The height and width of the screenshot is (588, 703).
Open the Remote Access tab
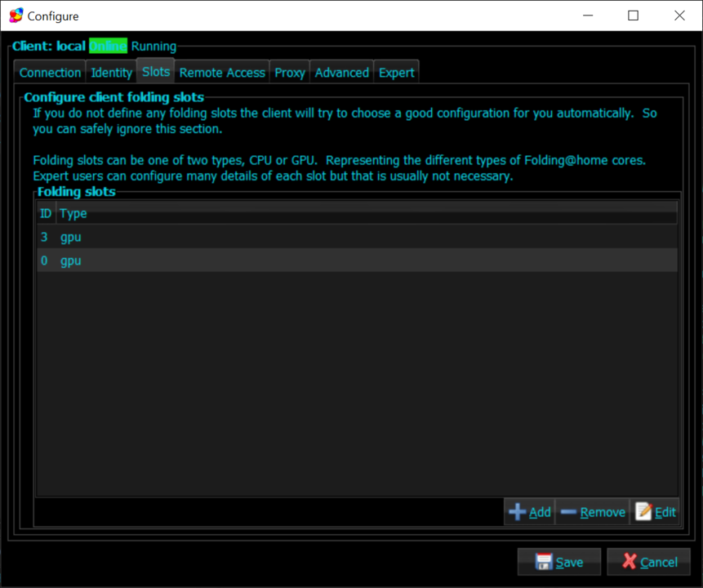[x=222, y=73]
